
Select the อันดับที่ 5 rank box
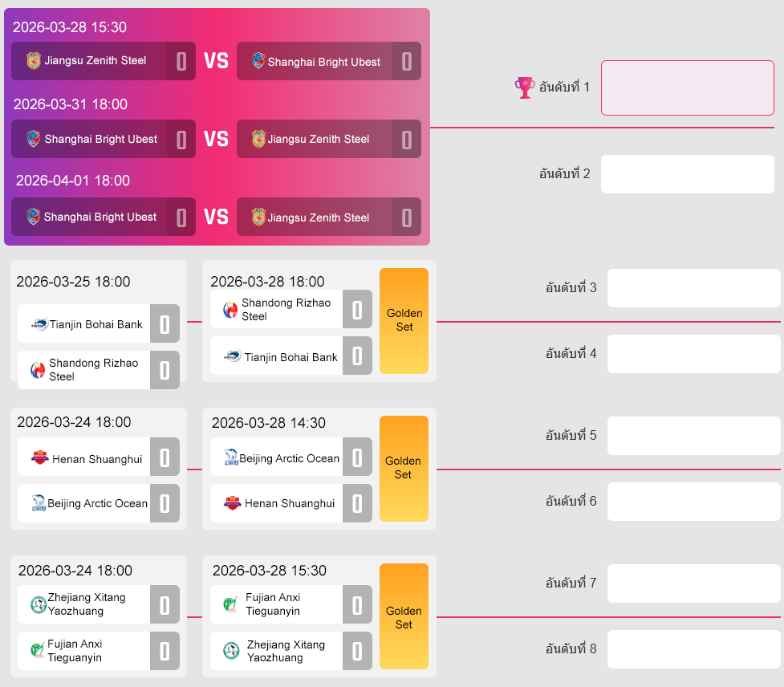pyautogui.click(x=693, y=436)
